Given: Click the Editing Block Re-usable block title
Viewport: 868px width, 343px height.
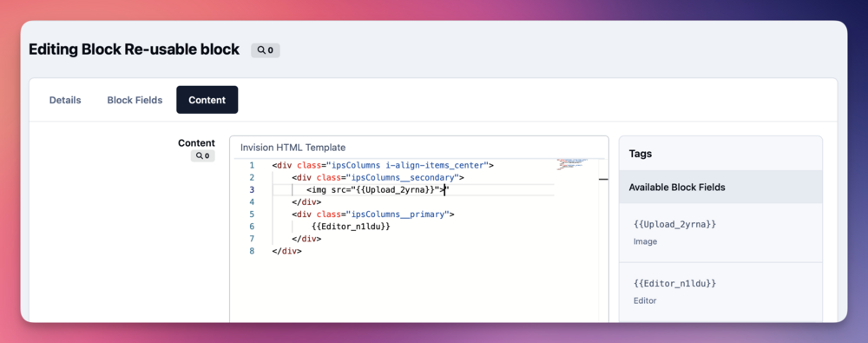Looking at the screenshot, I should point(134,49).
